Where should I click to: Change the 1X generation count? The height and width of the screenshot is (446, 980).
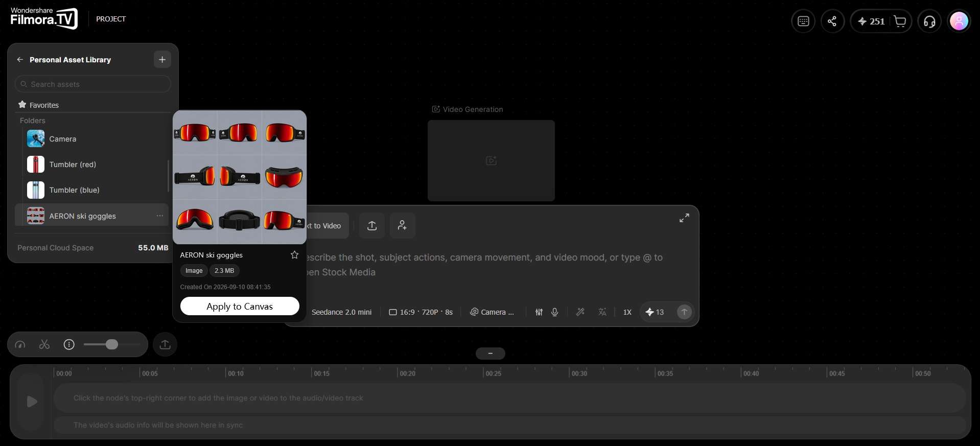point(627,312)
